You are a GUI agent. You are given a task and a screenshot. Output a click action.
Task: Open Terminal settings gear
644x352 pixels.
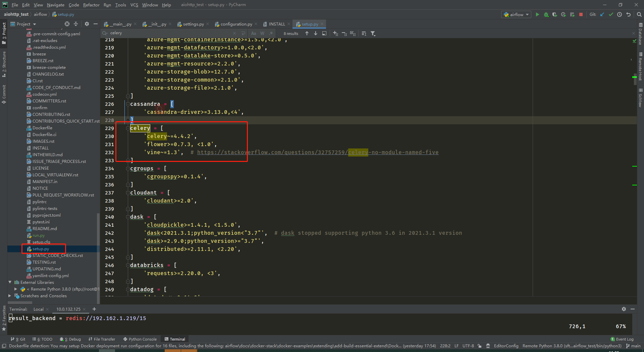click(x=624, y=309)
